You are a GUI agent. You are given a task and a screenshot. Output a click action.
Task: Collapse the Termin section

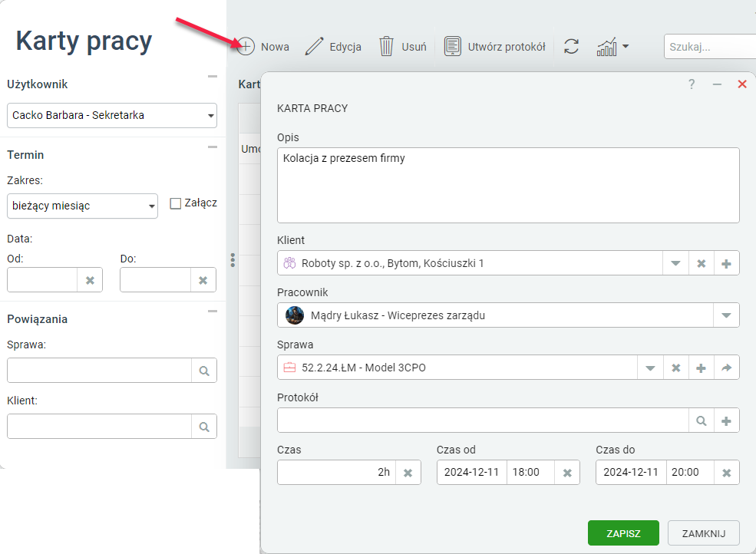pos(212,147)
